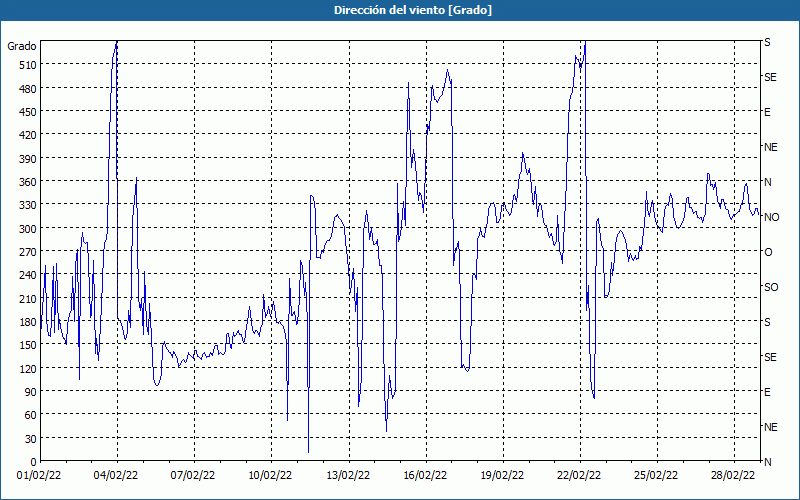Viewport: 800px width, 500px height.
Task: Click the 01/02/22 date label
Action: click(39, 476)
